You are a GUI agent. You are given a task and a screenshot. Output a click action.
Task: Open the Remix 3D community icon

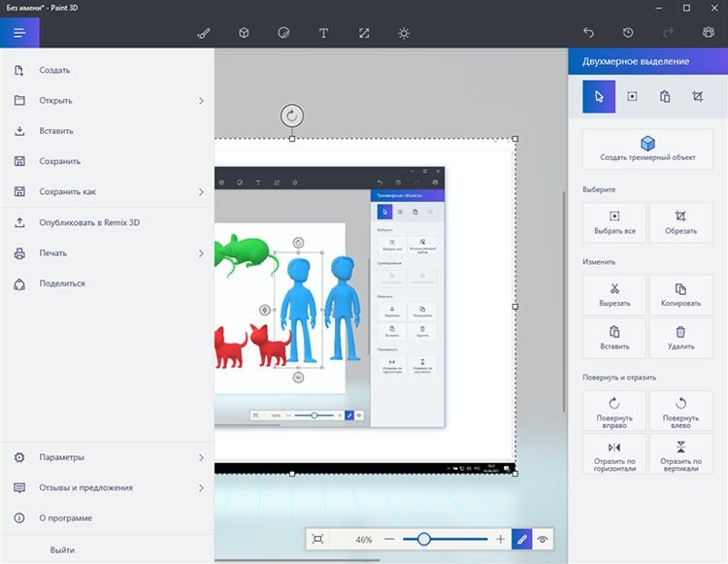point(708,32)
